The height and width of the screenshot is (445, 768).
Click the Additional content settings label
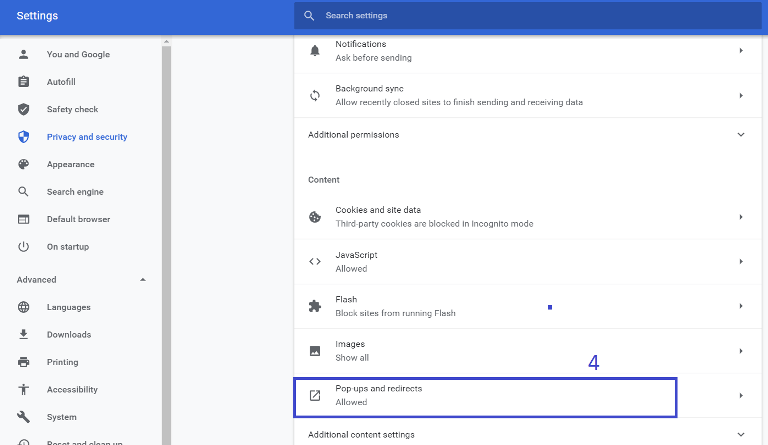361,435
